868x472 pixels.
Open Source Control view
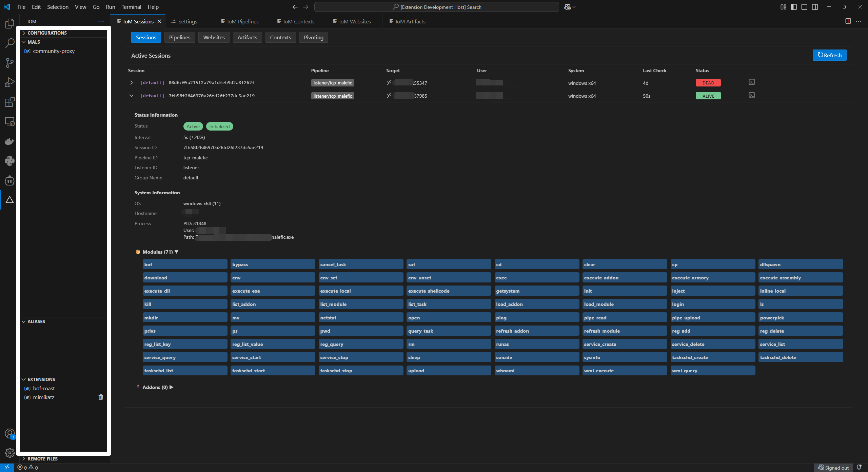[x=9, y=63]
